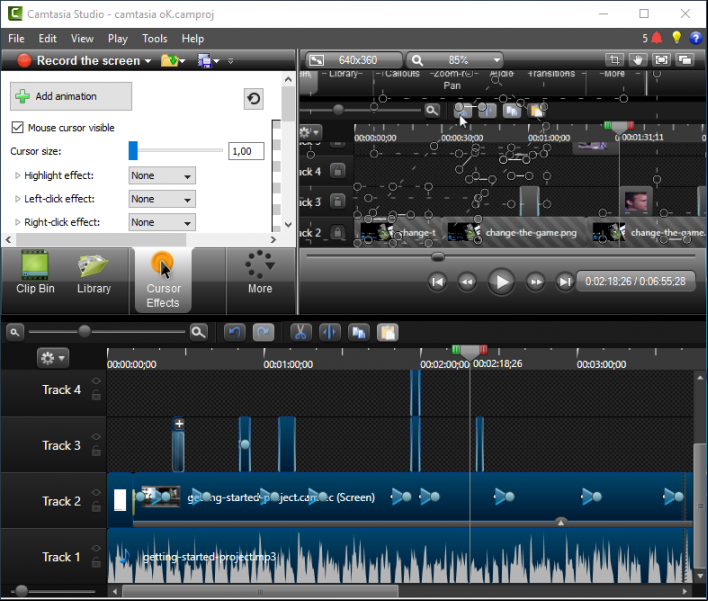Open the blue help question mark icon
Screen dimensions: 708x601
pos(696,38)
